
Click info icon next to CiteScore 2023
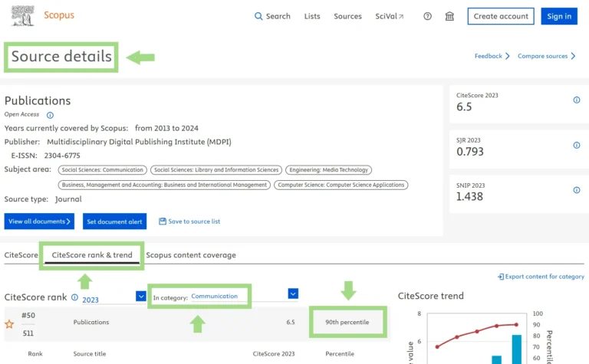(x=577, y=100)
